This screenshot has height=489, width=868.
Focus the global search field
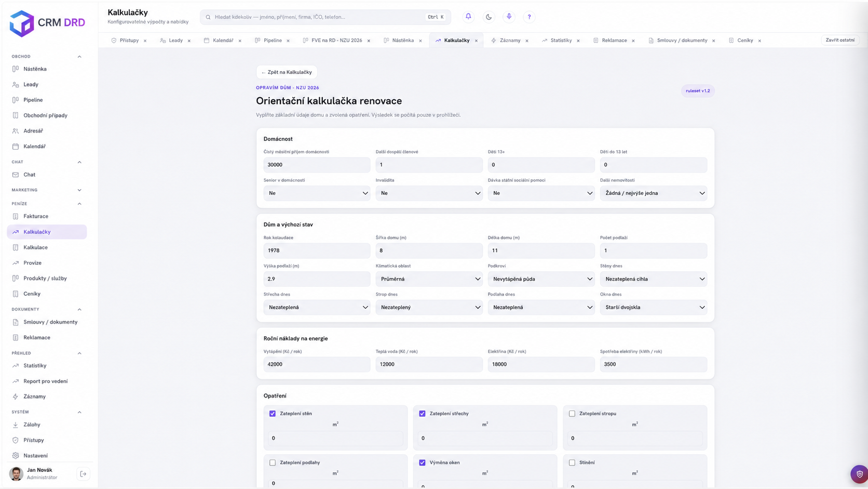325,17
